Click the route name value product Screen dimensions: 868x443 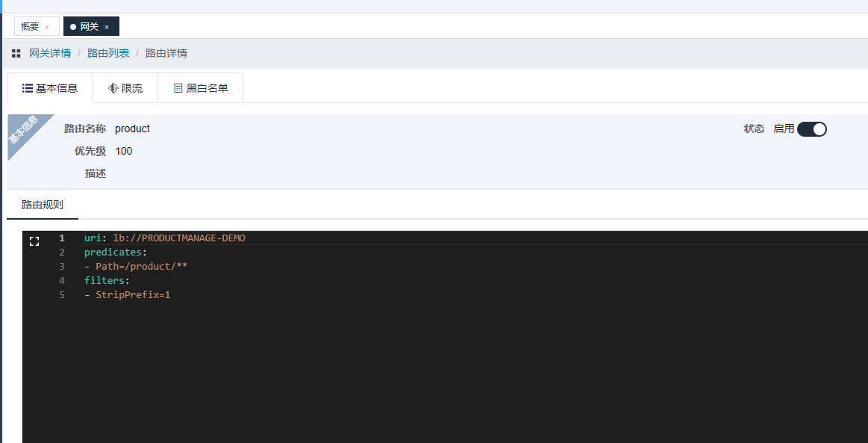pyautogui.click(x=132, y=129)
